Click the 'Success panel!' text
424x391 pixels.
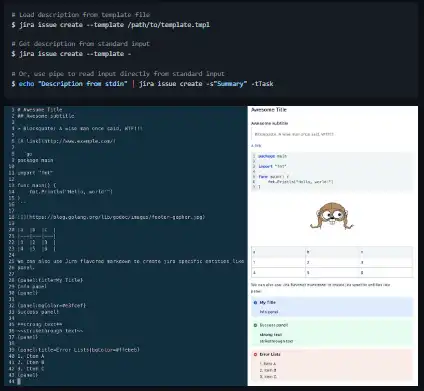[274, 325]
